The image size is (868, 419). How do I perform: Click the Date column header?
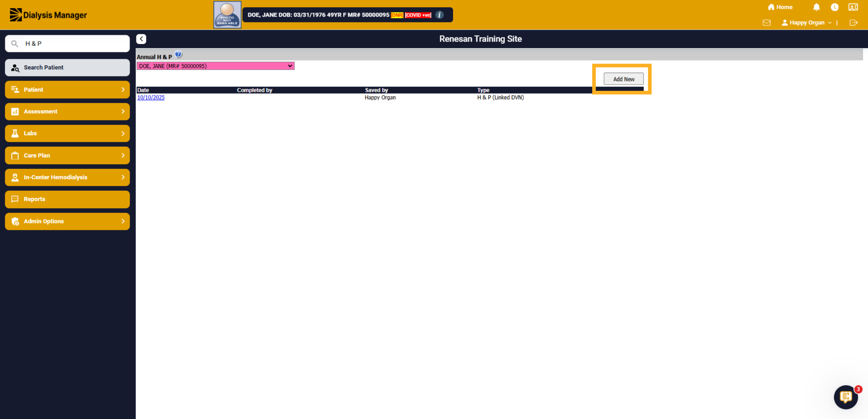point(143,90)
